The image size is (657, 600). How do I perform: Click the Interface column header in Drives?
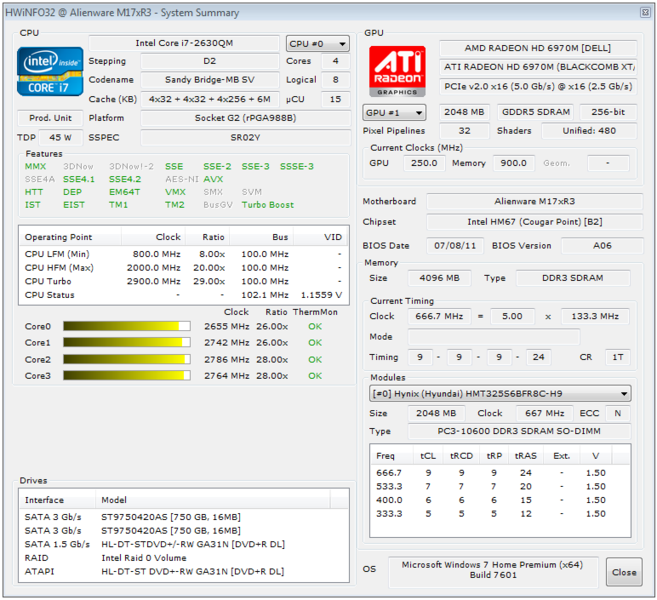coord(57,500)
